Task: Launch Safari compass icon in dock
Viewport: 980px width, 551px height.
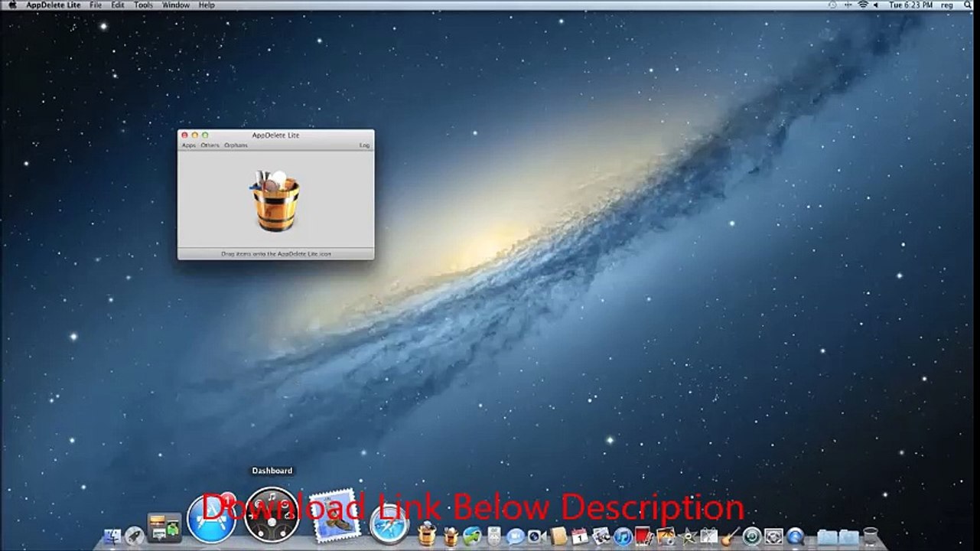Action: click(x=389, y=524)
